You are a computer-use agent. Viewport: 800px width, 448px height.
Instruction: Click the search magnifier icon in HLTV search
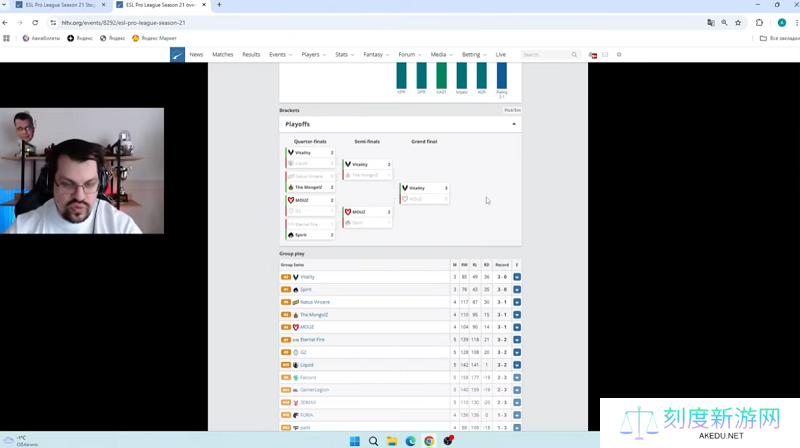pyautogui.click(x=574, y=55)
